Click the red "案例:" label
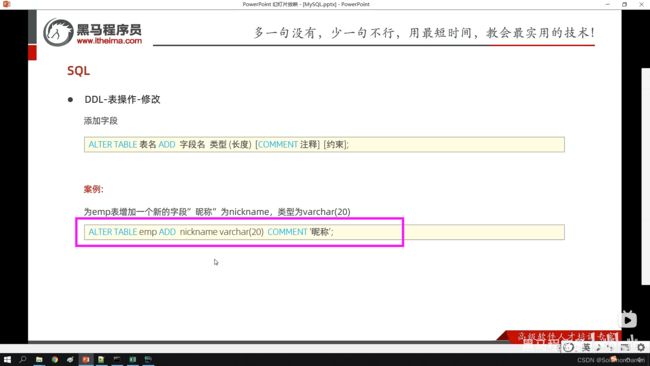The image size is (650, 366). (x=94, y=189)
